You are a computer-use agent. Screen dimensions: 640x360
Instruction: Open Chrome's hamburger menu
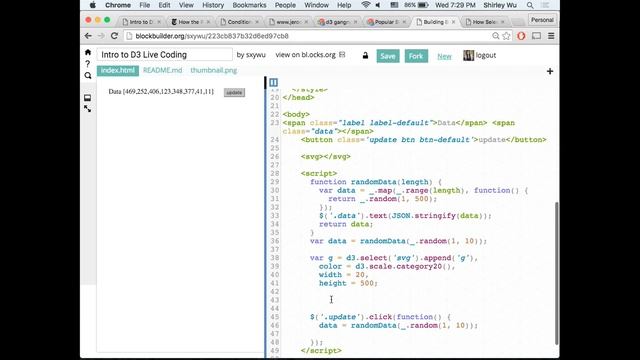551,36
